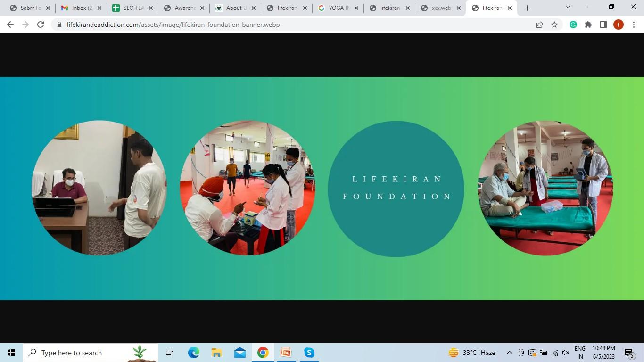Close the currently active lifekiran tab
This screenshot has height=362, width=644.
510,8
